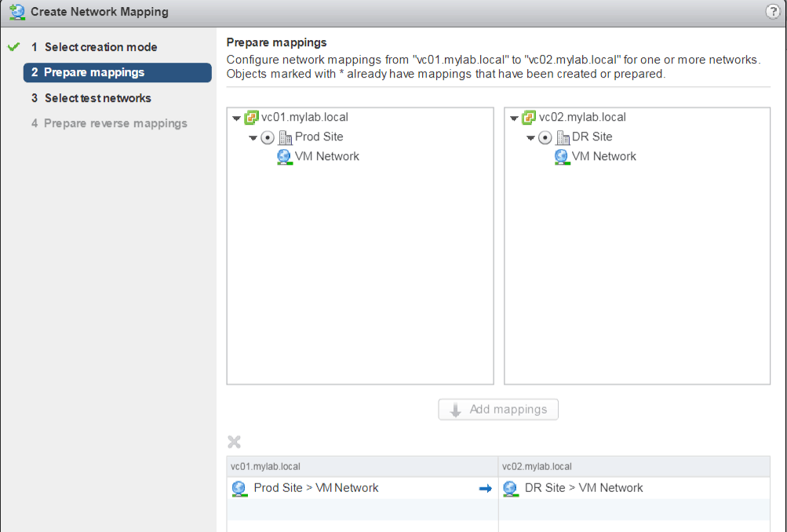The image size is (787, 532).
Task: Collapse the vc02.mylab.local tree node
Action: tap(514, 118)
